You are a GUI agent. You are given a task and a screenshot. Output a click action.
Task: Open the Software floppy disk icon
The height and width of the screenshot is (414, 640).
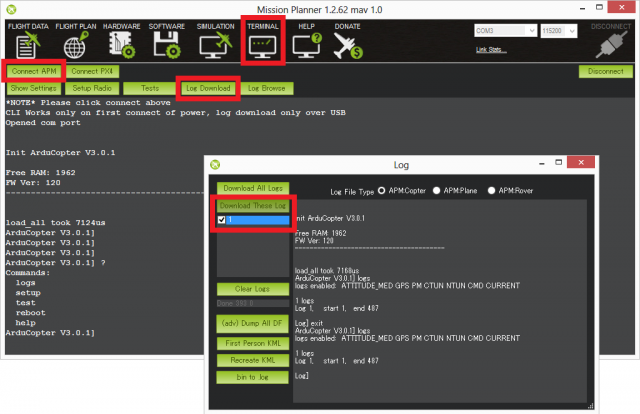[x=167, y=45]
